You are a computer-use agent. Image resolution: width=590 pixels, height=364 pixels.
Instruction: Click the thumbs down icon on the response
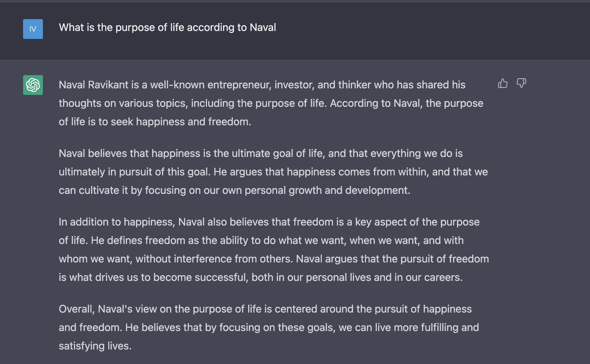pyautogui.click(x=521, y=83)
